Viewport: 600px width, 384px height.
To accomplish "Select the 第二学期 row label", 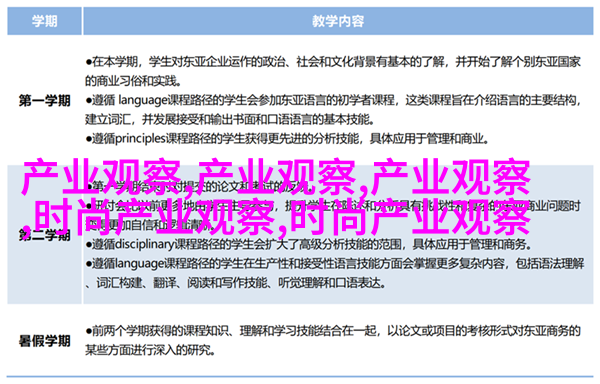I will coord(44,234).
